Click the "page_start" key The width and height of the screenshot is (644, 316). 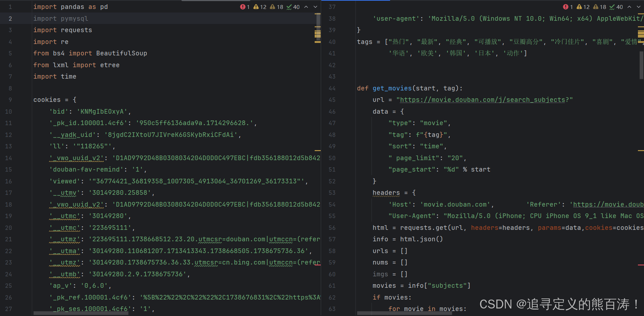coord(412,169)
